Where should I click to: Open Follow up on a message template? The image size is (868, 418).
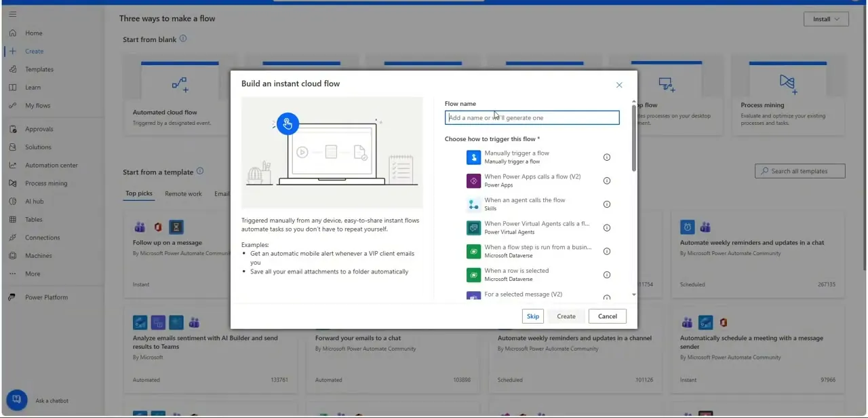[x=178, y=254]
